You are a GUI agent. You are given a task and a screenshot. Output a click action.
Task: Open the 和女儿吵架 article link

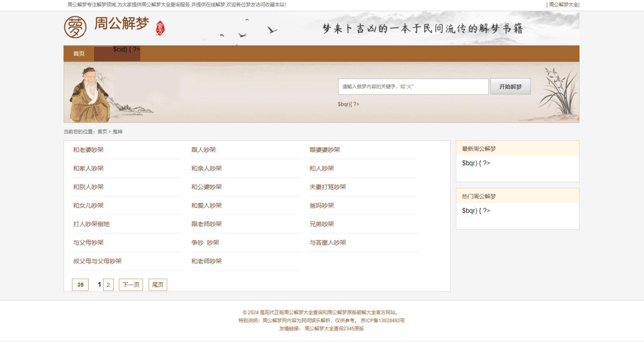pyautogui.click(x=89, y=205)
